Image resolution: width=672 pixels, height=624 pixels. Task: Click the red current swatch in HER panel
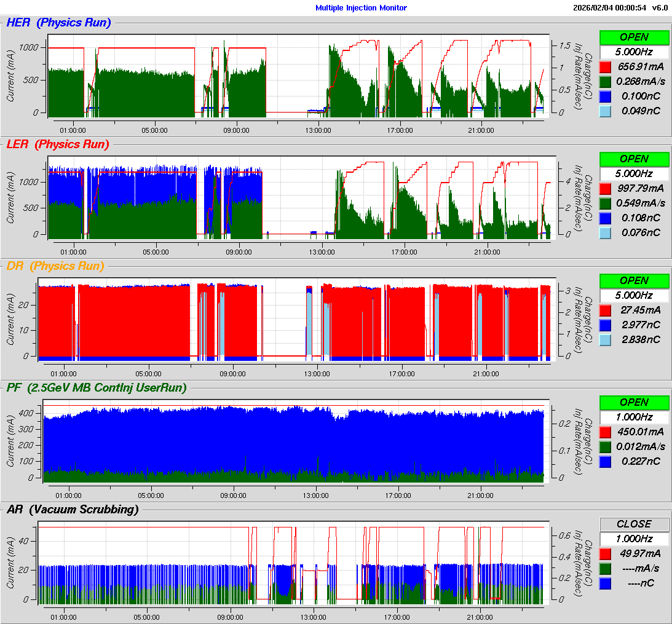pos(605,66)
